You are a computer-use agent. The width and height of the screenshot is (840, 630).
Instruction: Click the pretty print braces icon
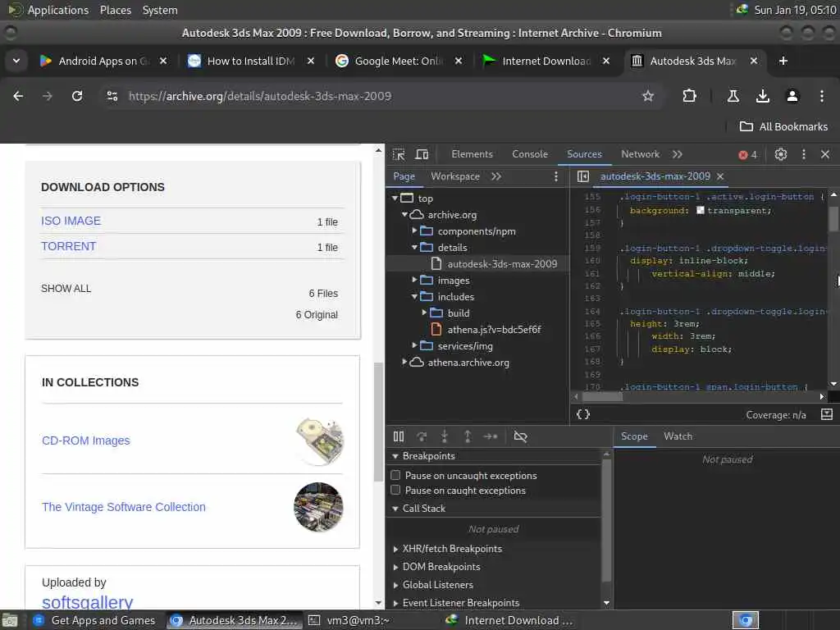pyautogui.click(x=583, y=414)
